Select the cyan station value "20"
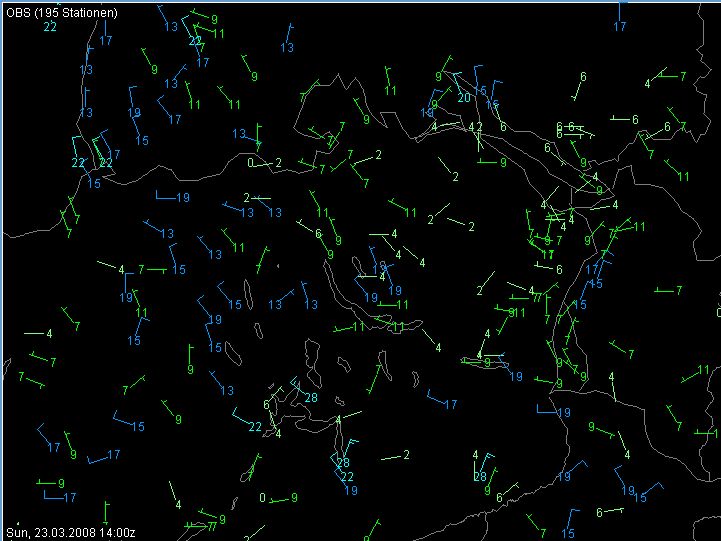The width and height of the screenshot is (721, 541). [x=464, y=98]
